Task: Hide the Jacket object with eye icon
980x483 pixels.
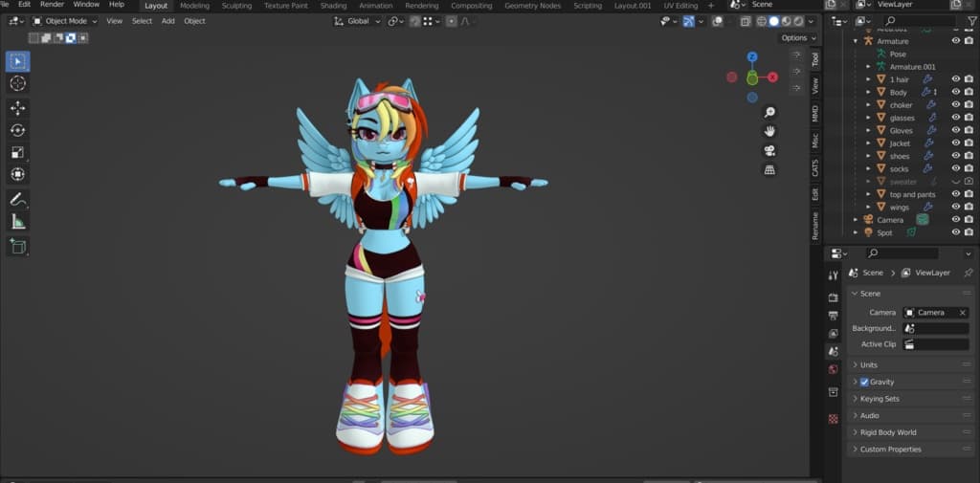Action: pos(955,143)
